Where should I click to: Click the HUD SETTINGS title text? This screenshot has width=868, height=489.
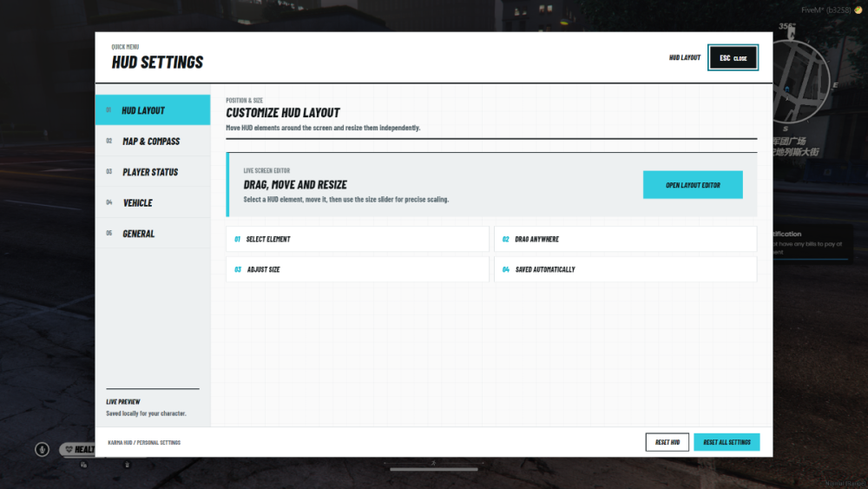158,62
